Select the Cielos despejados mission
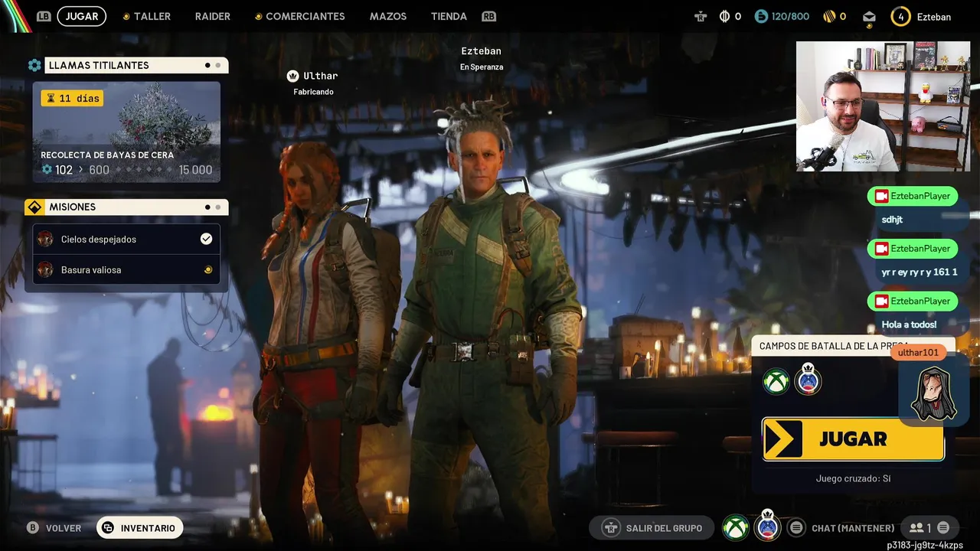980x551 pixels. pyautogui.click(x=126, y=239)
